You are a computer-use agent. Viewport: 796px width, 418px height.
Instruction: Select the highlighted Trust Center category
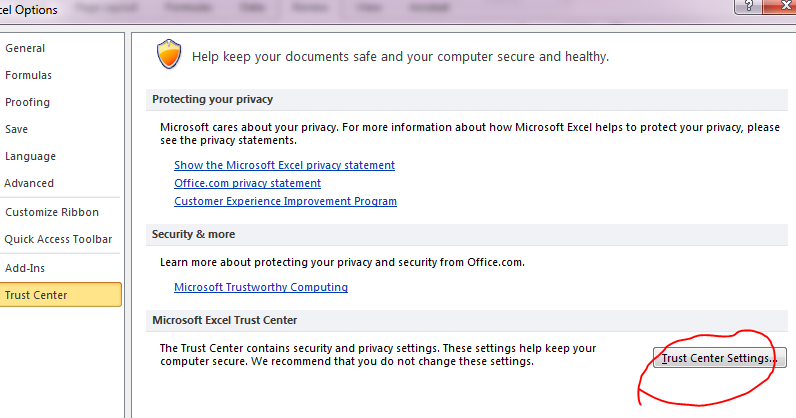pos(36,295)
